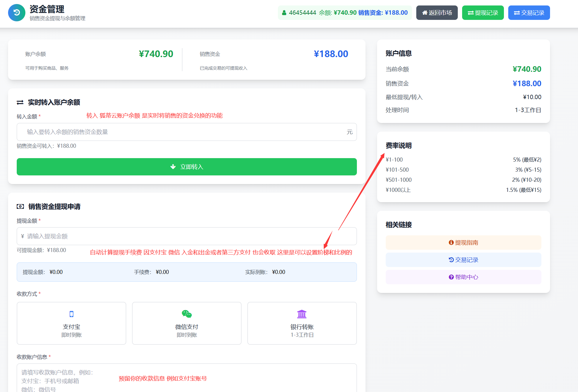Click the home icon in 返回市场
Viewport: 578px width, 392px height.
425,13
